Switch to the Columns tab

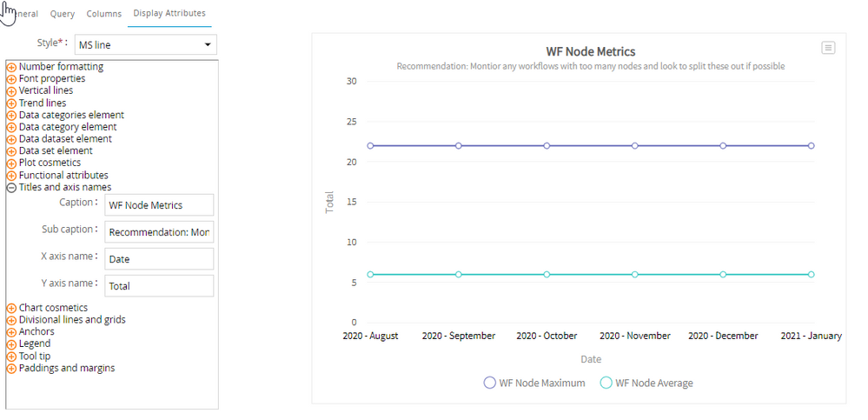pos(103,14)
